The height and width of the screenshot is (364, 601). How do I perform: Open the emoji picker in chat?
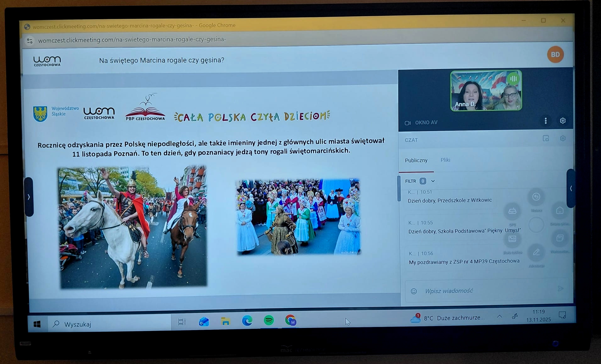pos(414,291)
